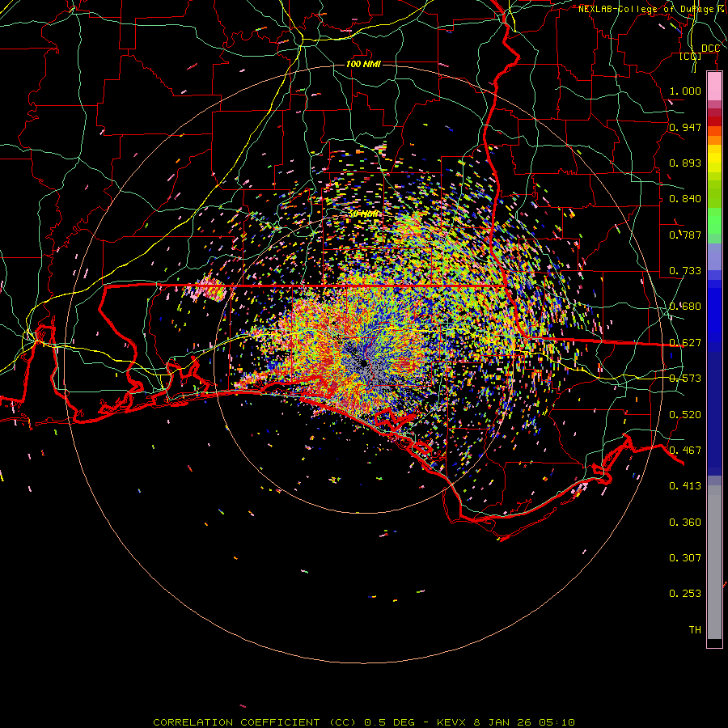
Task: Click the [CC] units label
Action: tap(691, 57)
